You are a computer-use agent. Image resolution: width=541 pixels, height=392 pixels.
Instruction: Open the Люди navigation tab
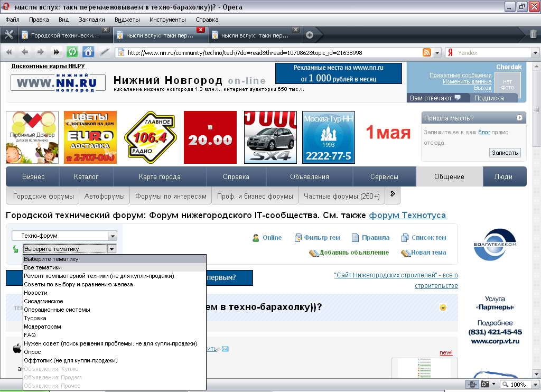coord(503,176)
